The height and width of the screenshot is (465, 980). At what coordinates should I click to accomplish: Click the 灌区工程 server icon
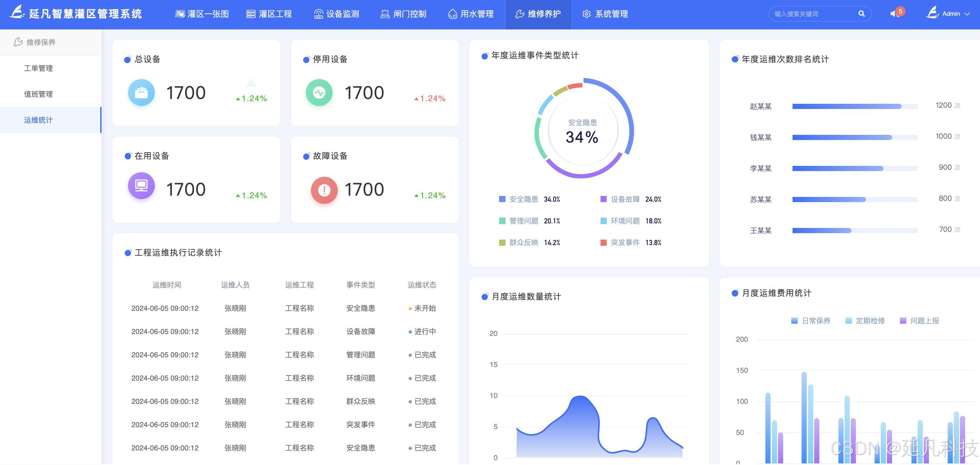coord(251,14)
